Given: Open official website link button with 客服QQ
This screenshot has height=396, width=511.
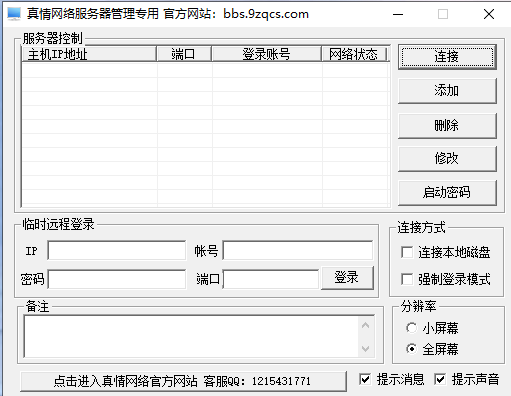Looking at the screenshot, I should [183, 381].
